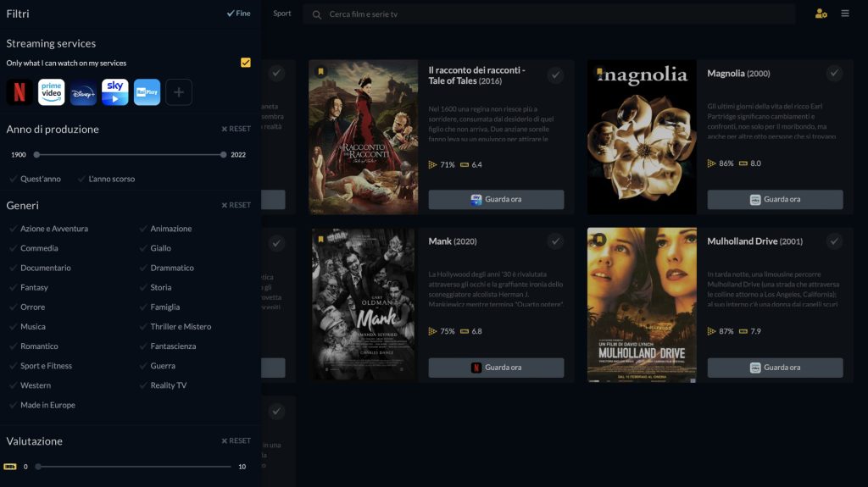Check the Giallo genre

[155, 248]
